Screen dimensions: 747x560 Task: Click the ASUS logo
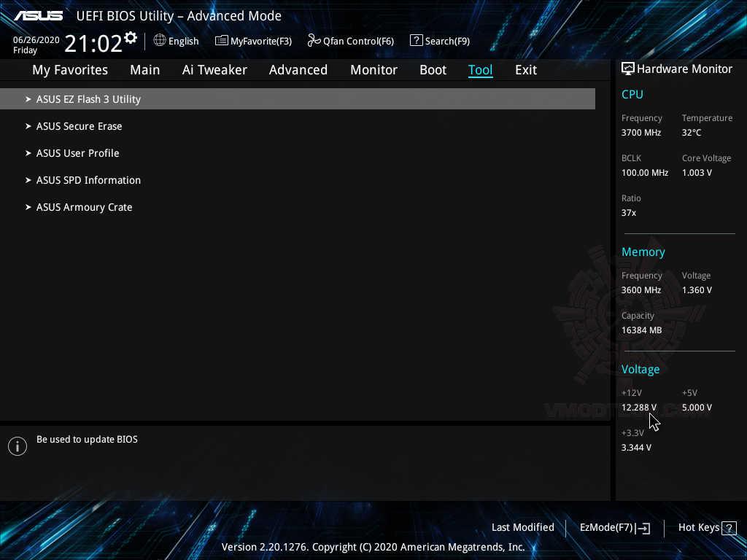[38, 16]
